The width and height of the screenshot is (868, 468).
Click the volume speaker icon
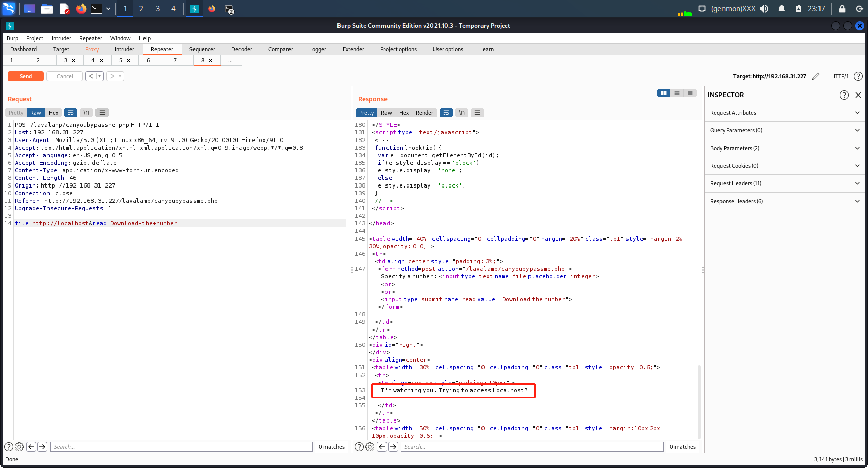click(x=764, y=9)
